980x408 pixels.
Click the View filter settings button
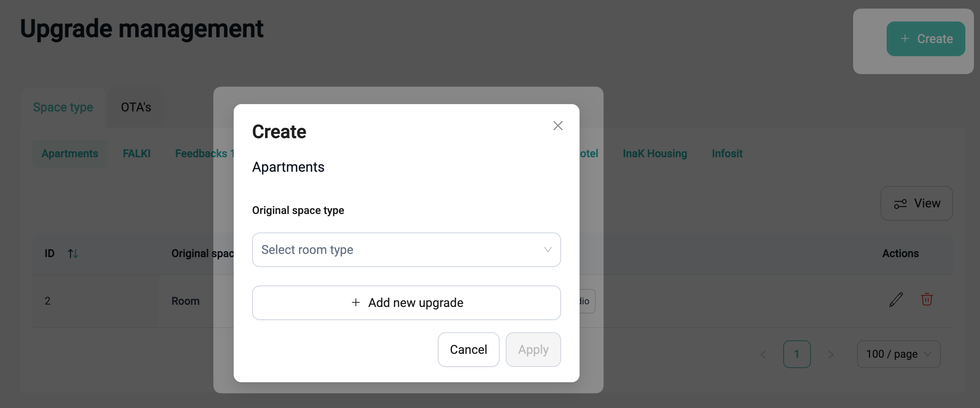917,203
